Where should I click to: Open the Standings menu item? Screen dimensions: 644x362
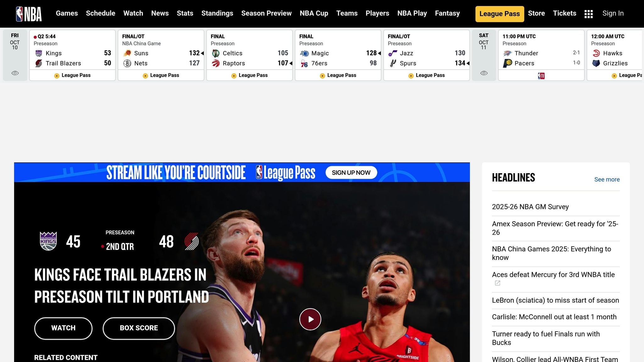217,13
